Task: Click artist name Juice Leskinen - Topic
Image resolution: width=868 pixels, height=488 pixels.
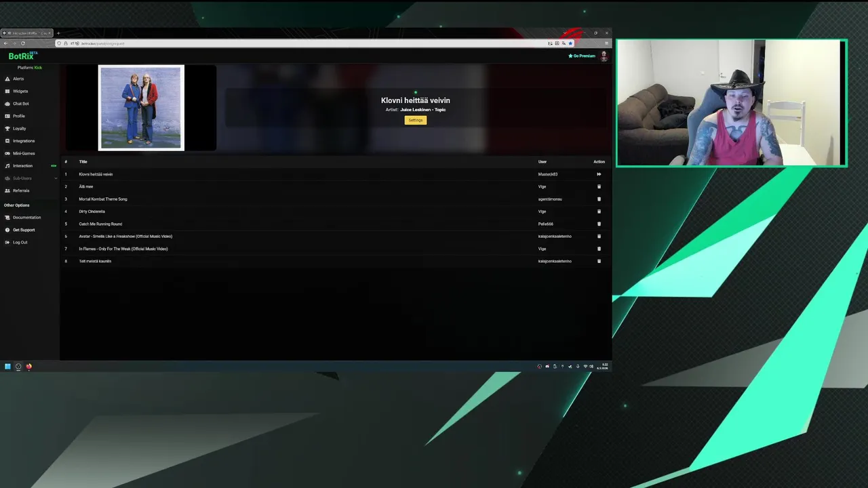Action: tap(423, 110)
